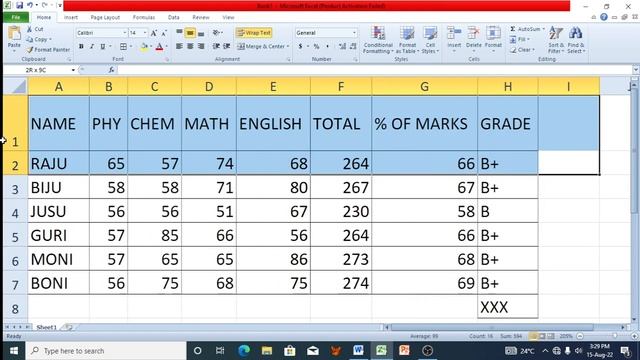The width and height of the screenshot is (640, 360).
Task: Click the insert function fx icon
Action: [111, 70]
